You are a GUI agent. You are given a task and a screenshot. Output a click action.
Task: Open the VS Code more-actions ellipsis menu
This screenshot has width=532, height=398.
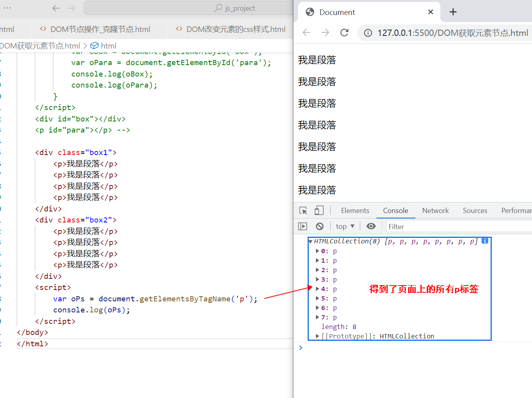tap(7, 8)
